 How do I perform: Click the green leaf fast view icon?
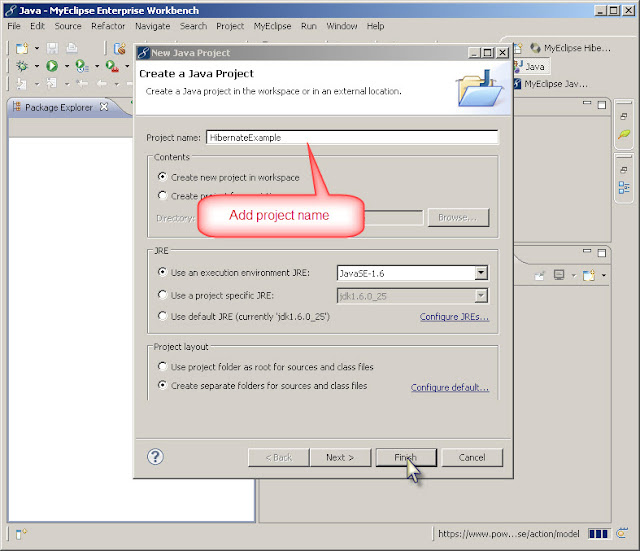624,134
